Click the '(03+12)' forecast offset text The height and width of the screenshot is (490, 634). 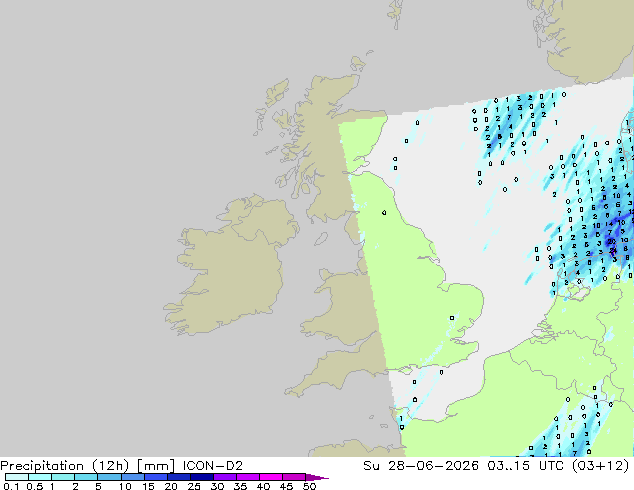(600, 466)
